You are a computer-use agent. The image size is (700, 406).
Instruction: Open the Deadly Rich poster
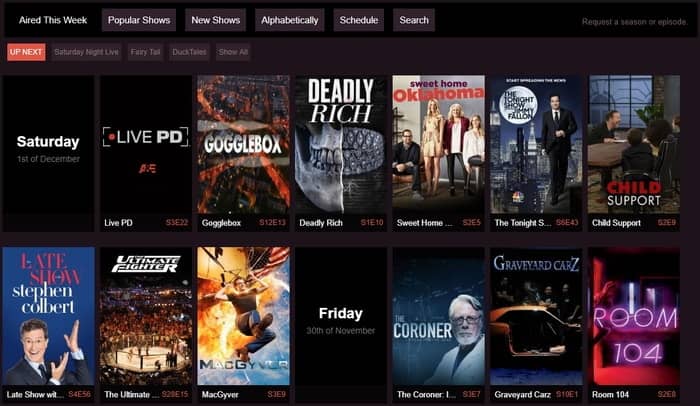click(x=341, y=144)
